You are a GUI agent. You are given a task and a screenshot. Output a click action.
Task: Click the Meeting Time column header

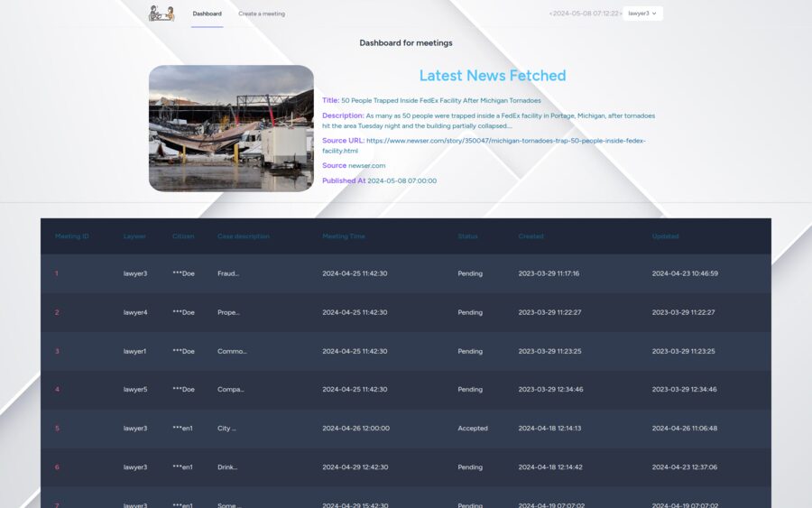coord(344,236)
